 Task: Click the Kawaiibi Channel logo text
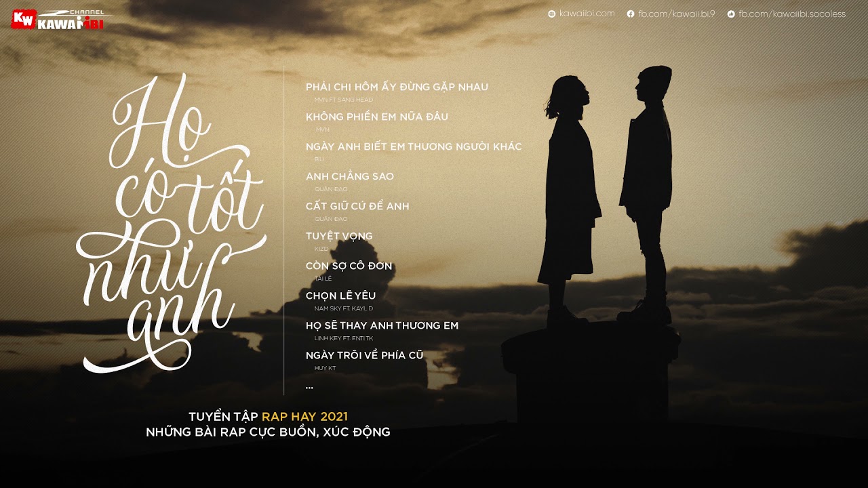(x=75, y=21)
